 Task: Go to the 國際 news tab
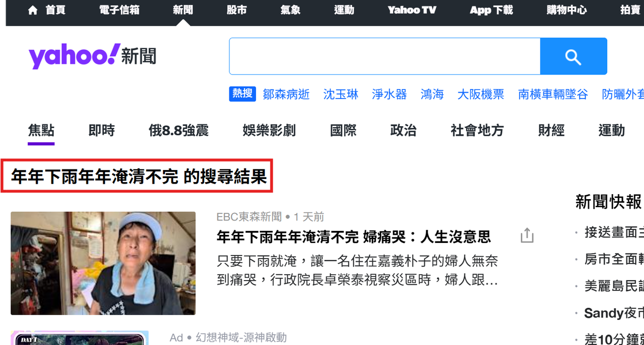[x=343, y=131]
